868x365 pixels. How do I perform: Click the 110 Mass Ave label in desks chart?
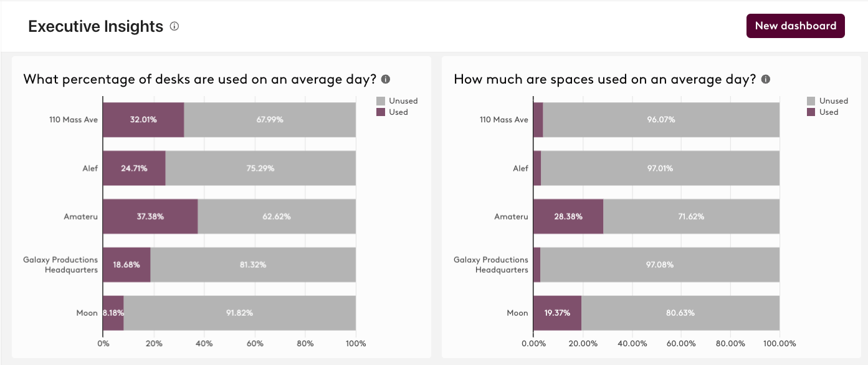pos(74,119)
